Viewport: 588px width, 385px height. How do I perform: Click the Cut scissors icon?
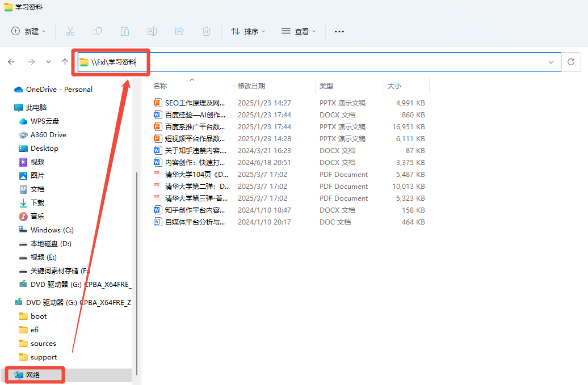tap(70, 31)
